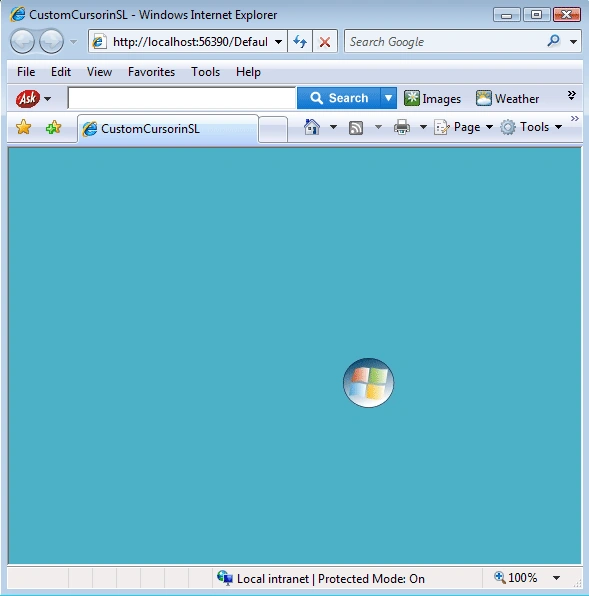Expand the blue Search button dropdown arrow
This screenshot has height=596, width=589.
pyautogui.click(x=388, y=98)
